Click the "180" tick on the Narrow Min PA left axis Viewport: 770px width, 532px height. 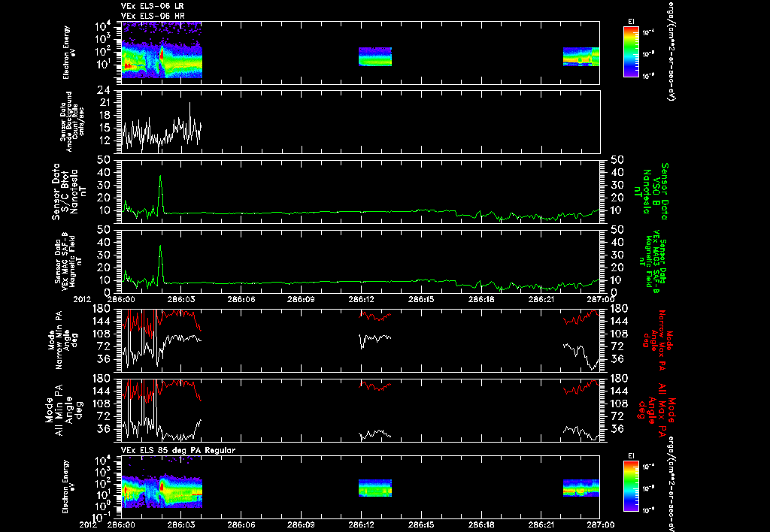(102, 309)
